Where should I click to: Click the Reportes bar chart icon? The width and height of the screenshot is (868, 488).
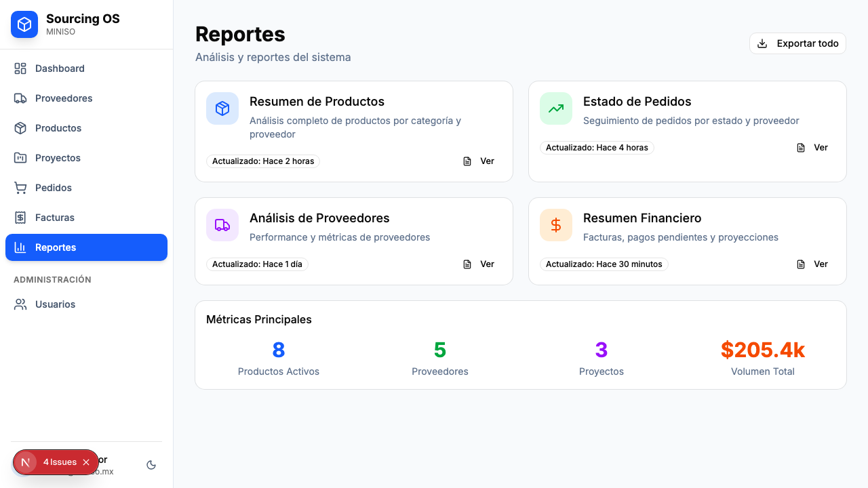tap(20, 247)
